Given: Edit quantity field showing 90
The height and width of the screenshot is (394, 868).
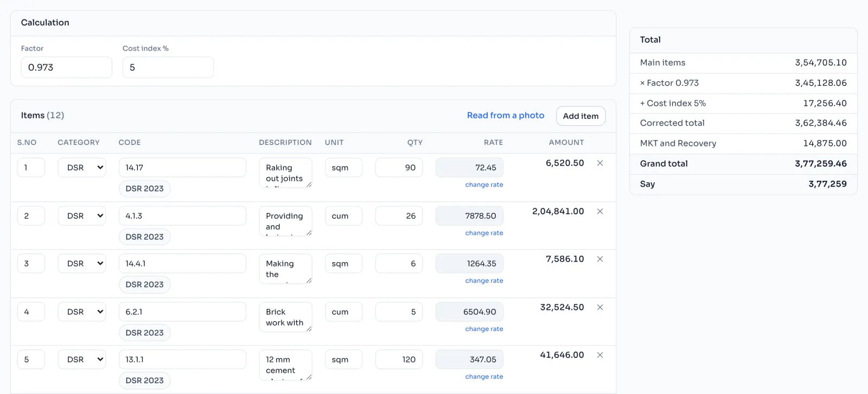Looking at the screenshot, I should pos(399,168).
